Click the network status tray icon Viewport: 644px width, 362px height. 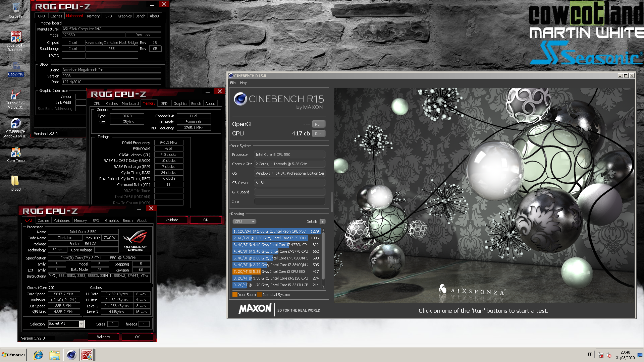pyautogui.click(x=601, y=355)
